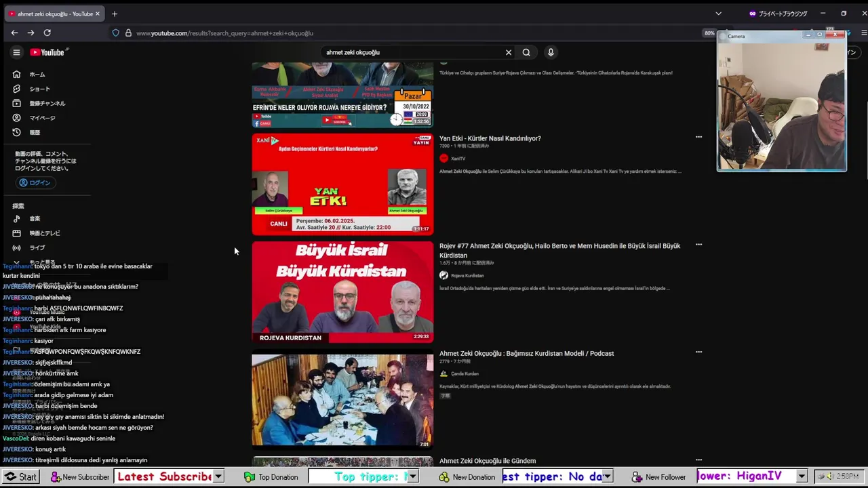
Task: Open options for Bağımsız Kurdistan Modeli video
Action: pyautogui.click(x=698, y=352)
